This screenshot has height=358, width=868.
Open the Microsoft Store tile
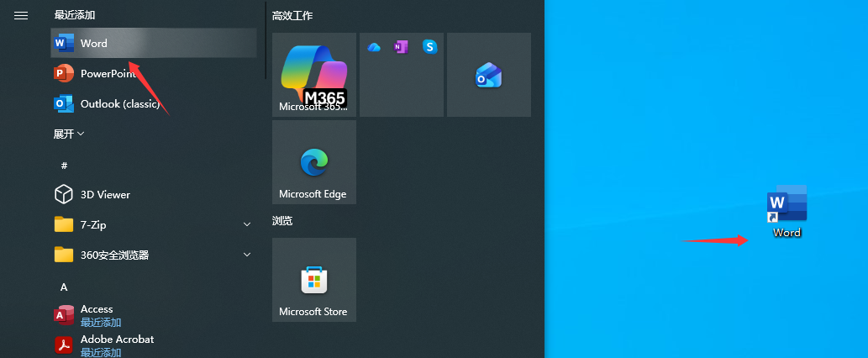coord(313,280)
